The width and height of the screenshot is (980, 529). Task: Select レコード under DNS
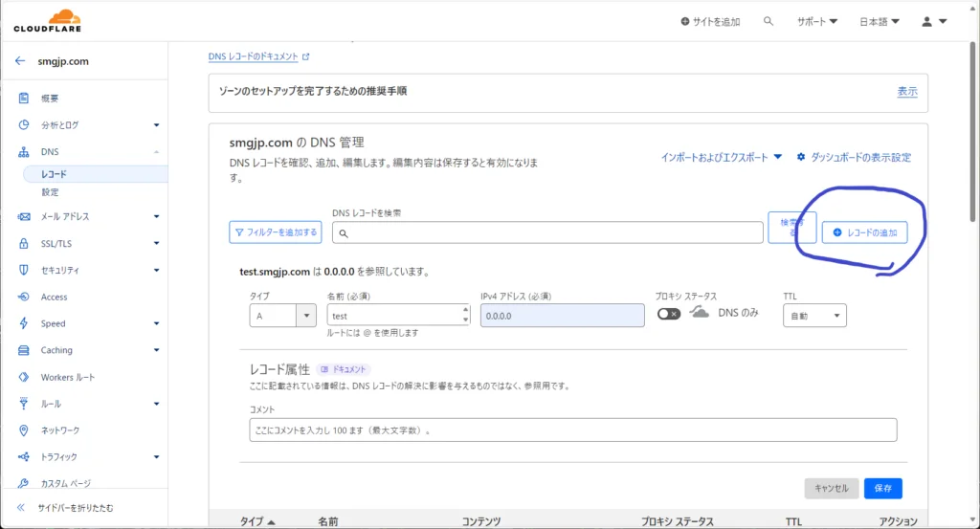coord(54,174)
